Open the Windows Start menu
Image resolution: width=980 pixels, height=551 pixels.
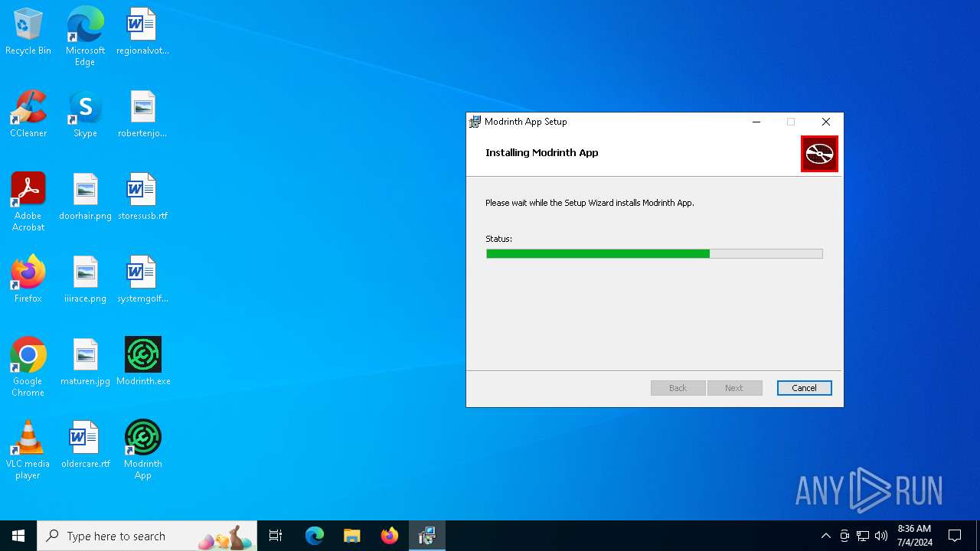coord(18,536)
